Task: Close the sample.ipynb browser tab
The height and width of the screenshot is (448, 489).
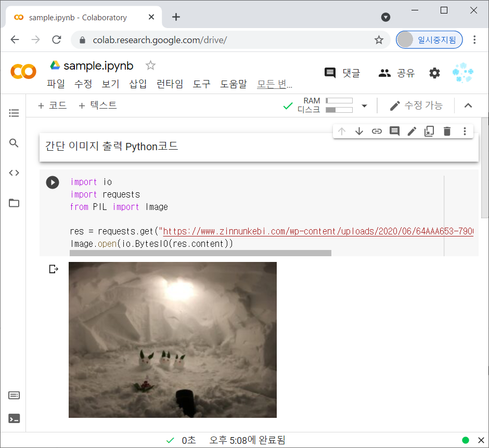Action: pos(151,17)
